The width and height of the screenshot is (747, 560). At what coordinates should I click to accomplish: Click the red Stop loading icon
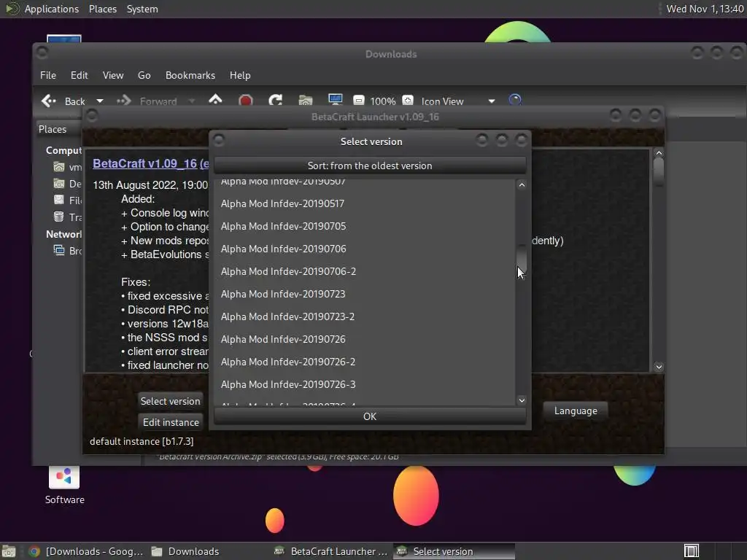tap(245, 101)
